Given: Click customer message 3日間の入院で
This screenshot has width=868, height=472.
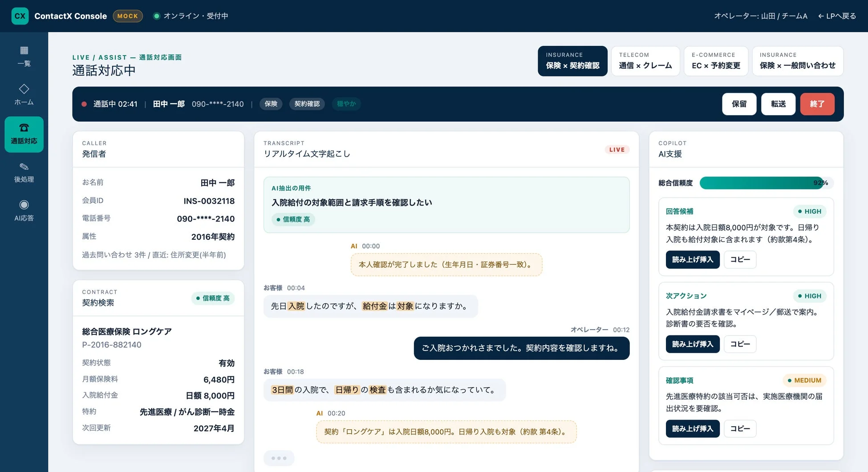Looking at the screenshot, I should [385, 390].
